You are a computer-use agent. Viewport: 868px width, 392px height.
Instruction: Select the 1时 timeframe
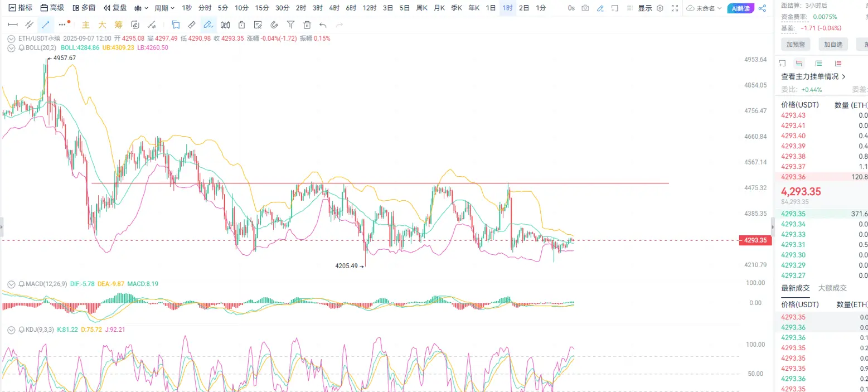[507, 8]
